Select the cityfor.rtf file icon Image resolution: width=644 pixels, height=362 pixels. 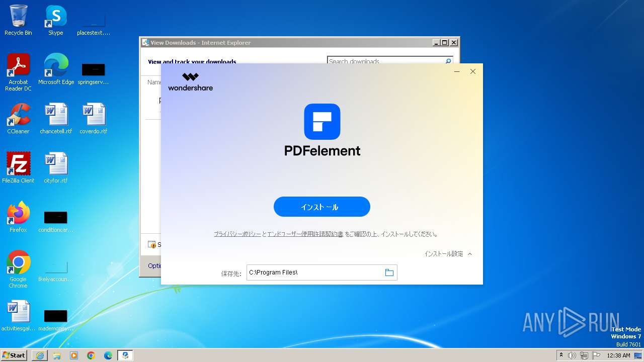[x=56, y=168]
